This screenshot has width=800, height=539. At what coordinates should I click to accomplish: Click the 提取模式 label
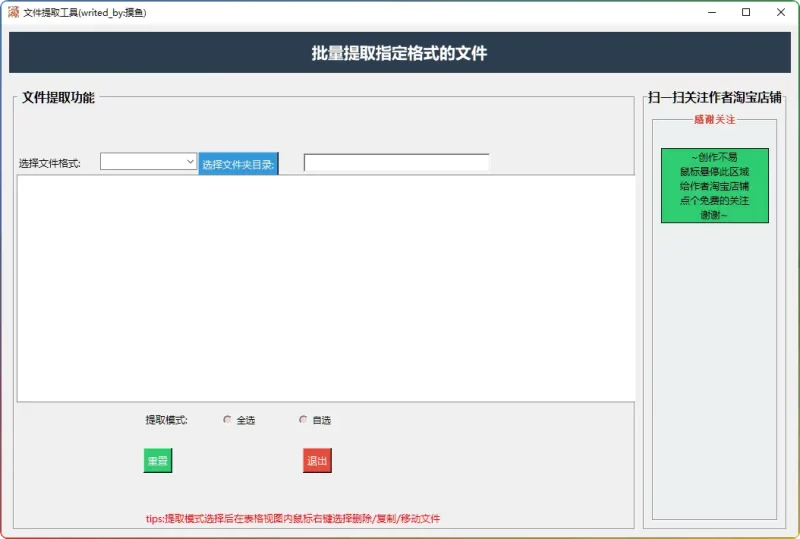click(166, 420)
